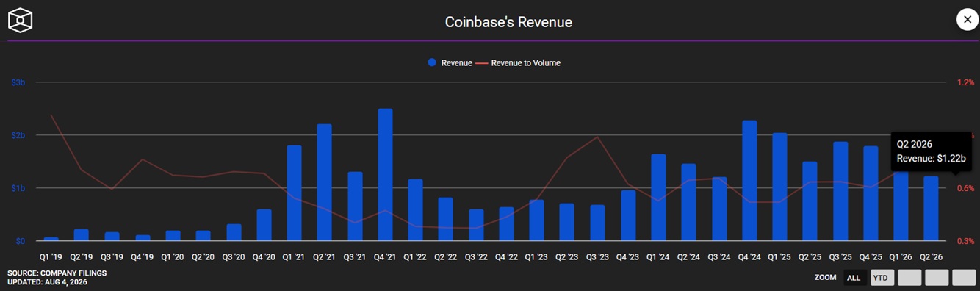
Task: Click the Q2 '21 revenue bar
Action: (x=324, y=182)
